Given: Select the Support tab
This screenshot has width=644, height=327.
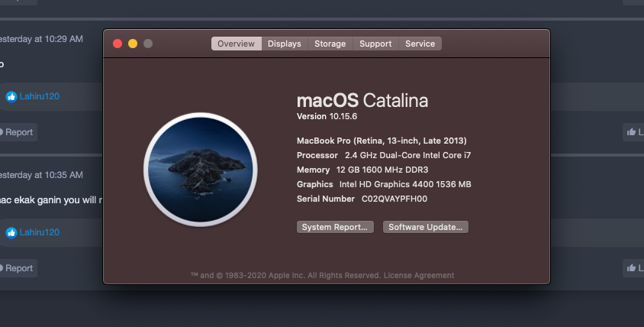Looking at the screenshot, I should 375,44.
